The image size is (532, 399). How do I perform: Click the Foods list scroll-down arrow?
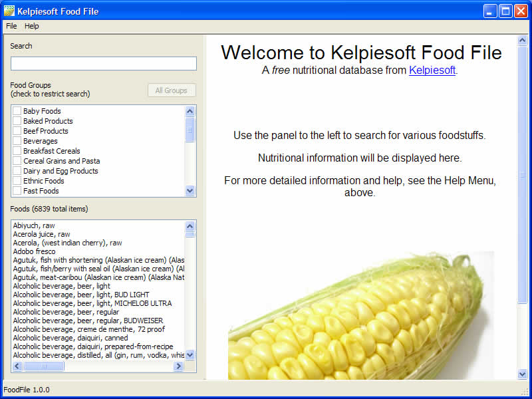point(190,355)
